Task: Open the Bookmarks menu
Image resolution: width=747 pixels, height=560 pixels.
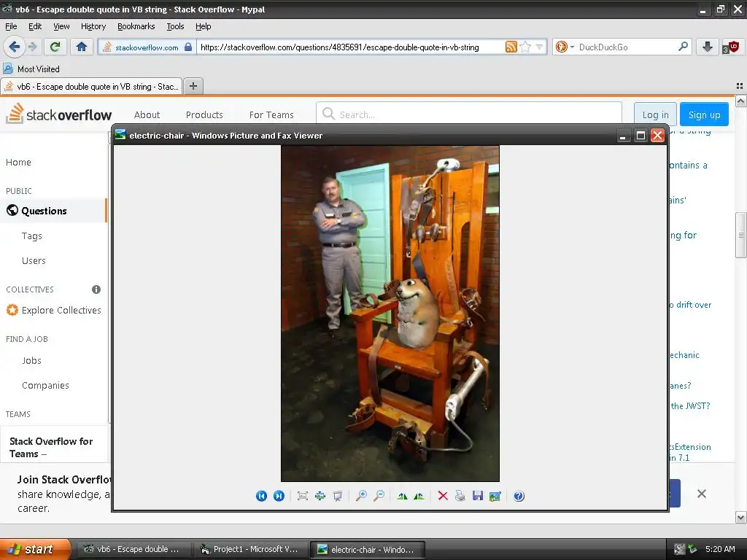Action: [x=136, y=26]
